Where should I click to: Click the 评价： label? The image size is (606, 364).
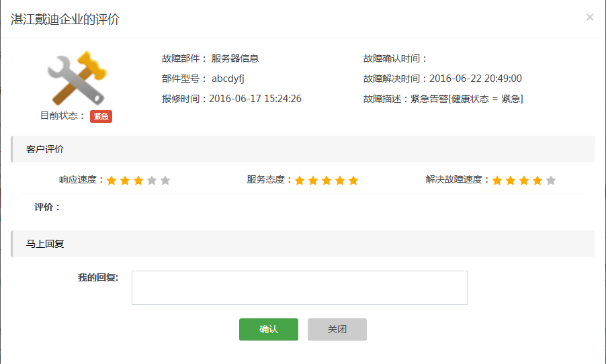coord(47,207)
